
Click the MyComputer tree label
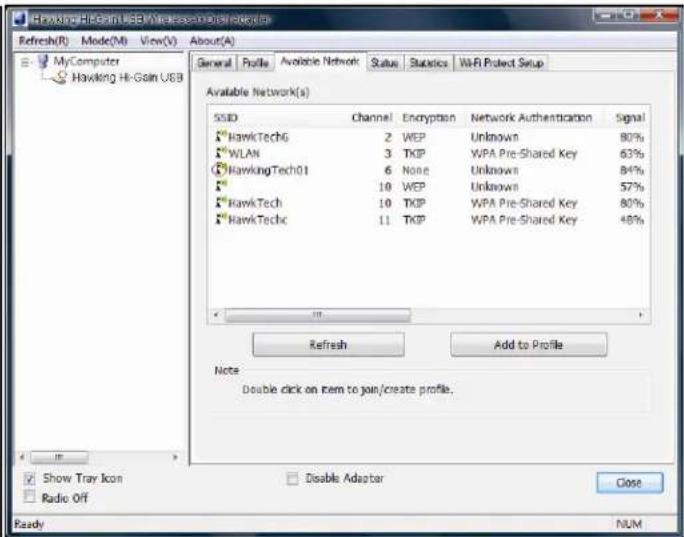86,62
